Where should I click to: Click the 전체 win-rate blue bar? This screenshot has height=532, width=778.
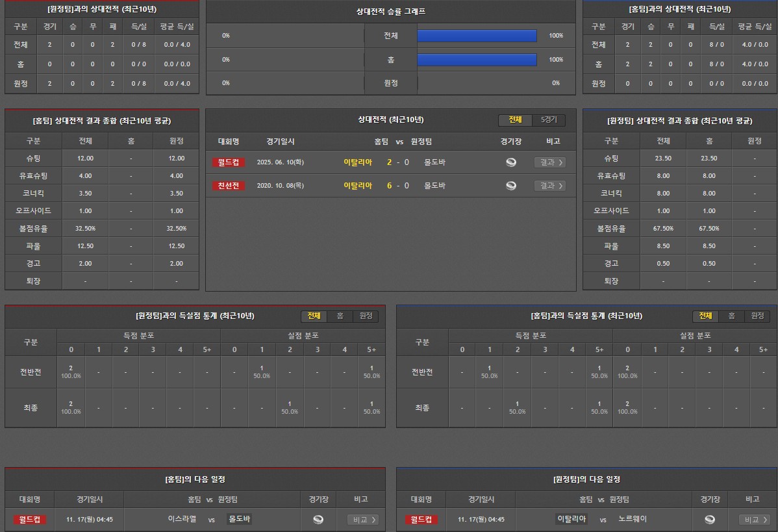tap(477, 36)
